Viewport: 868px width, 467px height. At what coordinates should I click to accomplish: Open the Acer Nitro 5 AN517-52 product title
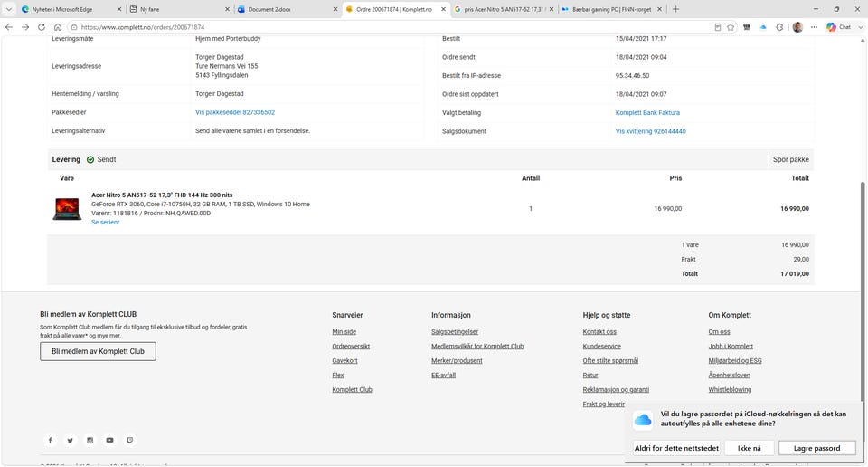(x=162, y=195)
